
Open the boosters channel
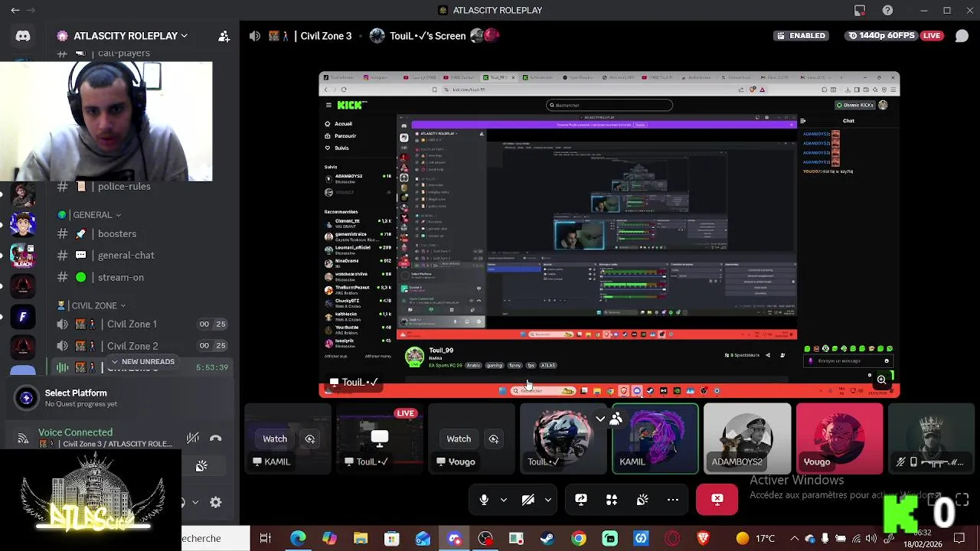[x=117, y=234]
